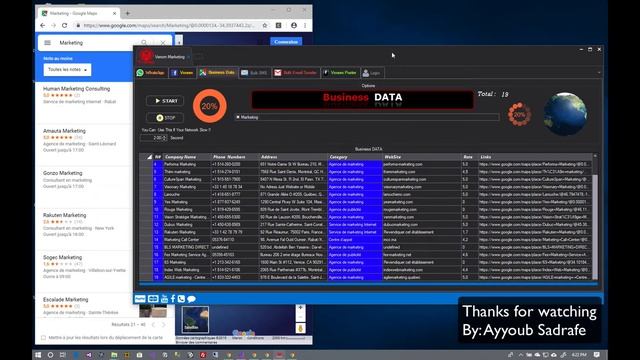Open Chrome three-dot menu
640x360 pixels.
pos(305,25)
